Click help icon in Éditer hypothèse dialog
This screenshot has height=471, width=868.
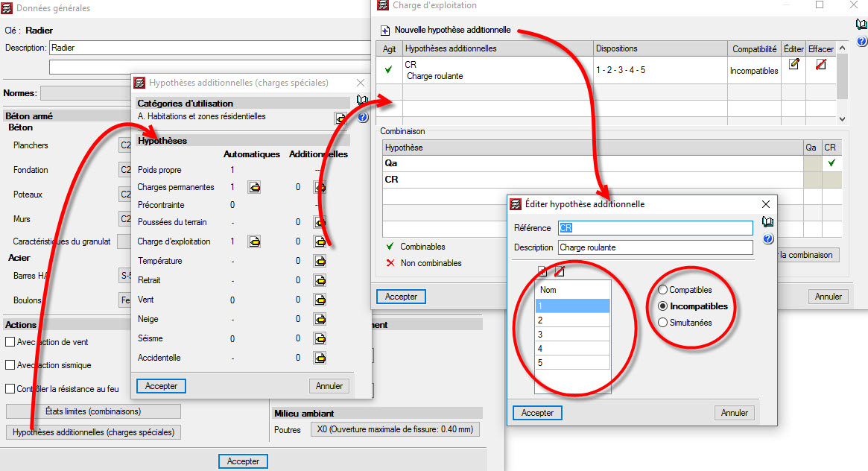click(x=768, y=239)
